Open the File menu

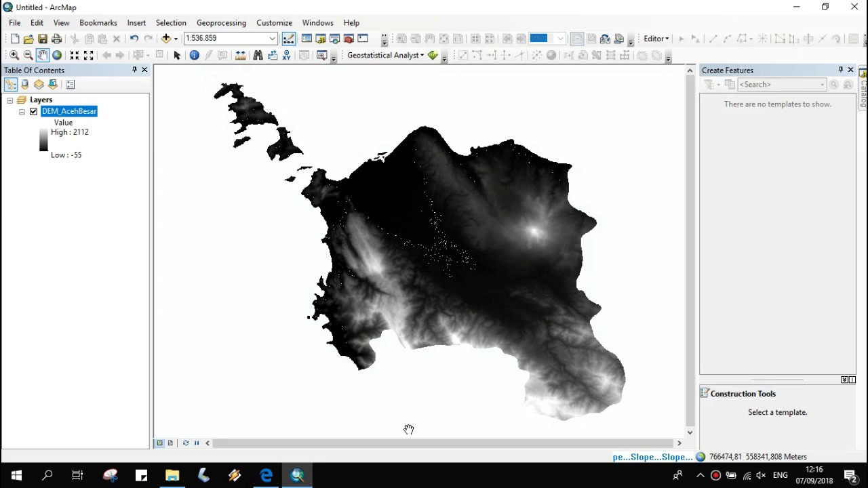(x=15, y=23)
